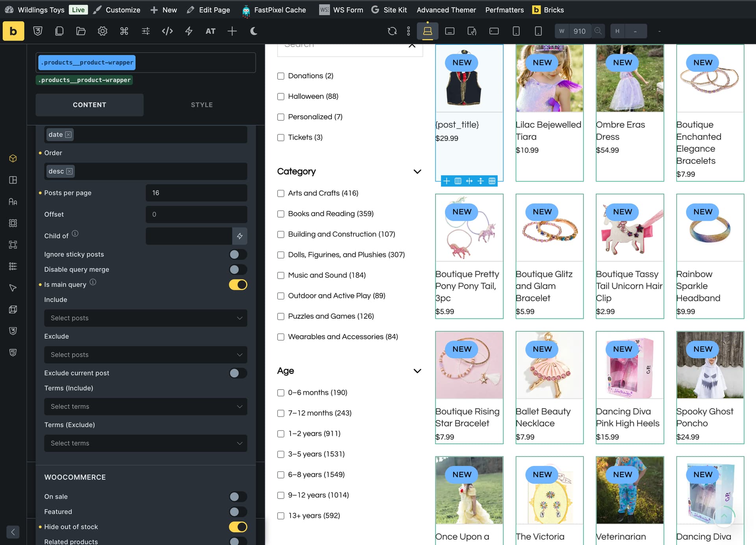
Task: Open the grid dots sidebar icon
Action: (x=13, y=266)
